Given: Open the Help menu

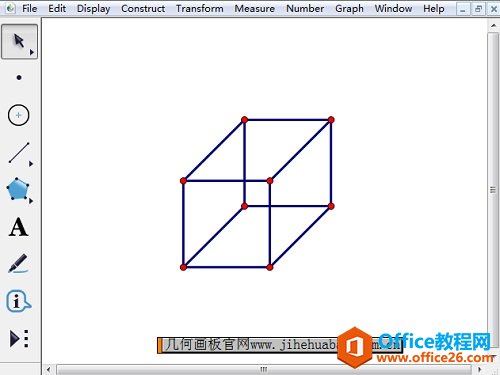Looking at the screenshot, I should click(x=434, y=9).
